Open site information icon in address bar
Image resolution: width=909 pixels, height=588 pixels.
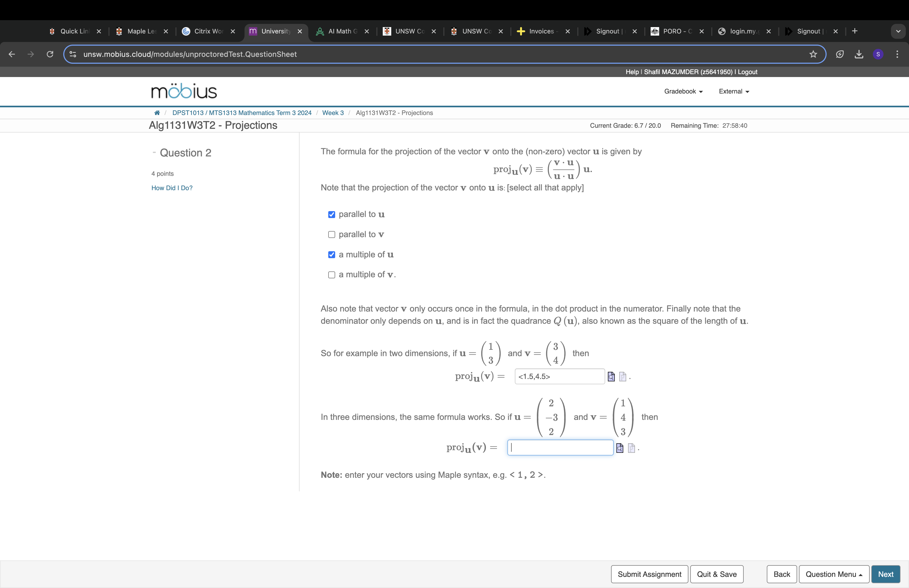pyautogui.click(x=73, y=54)
